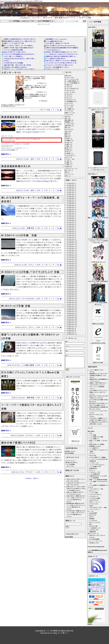Open the 駄文にゅうす link in top bar
Screen dimensions: 109x644
[x=48, y=18]
